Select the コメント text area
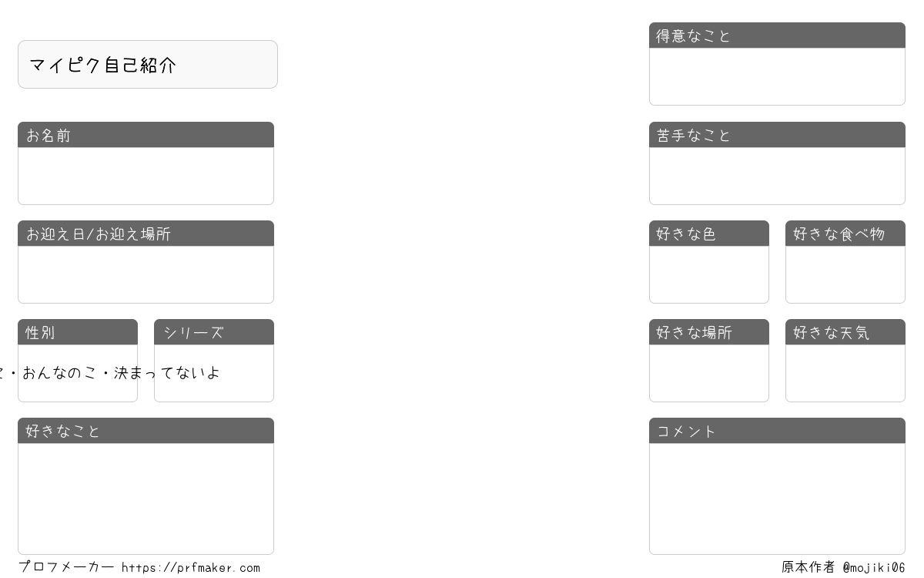This screenshot has height=578, width=924. (x=777, y=499)
